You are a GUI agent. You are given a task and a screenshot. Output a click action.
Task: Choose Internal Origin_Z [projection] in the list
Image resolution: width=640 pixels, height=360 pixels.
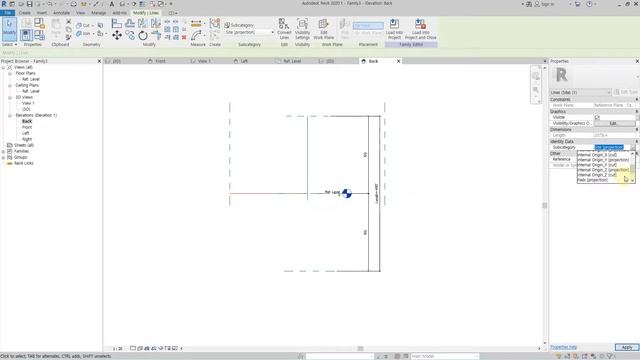(x=603, y=170)
